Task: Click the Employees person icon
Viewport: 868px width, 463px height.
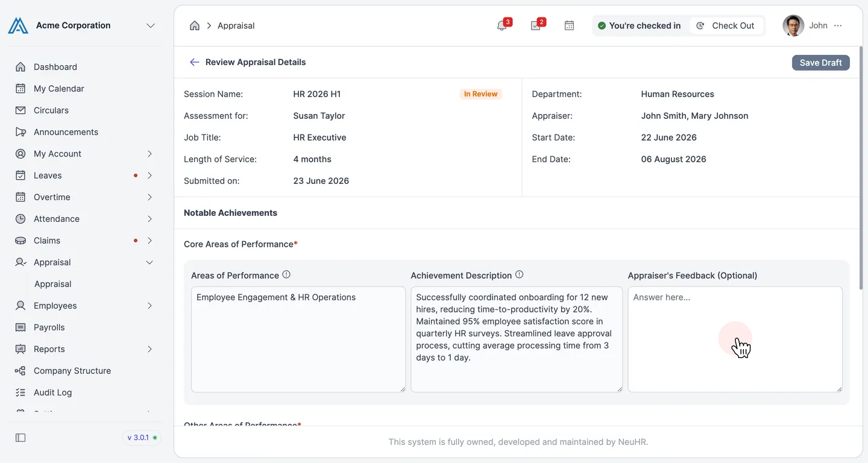Action: (x=20, y=306)
